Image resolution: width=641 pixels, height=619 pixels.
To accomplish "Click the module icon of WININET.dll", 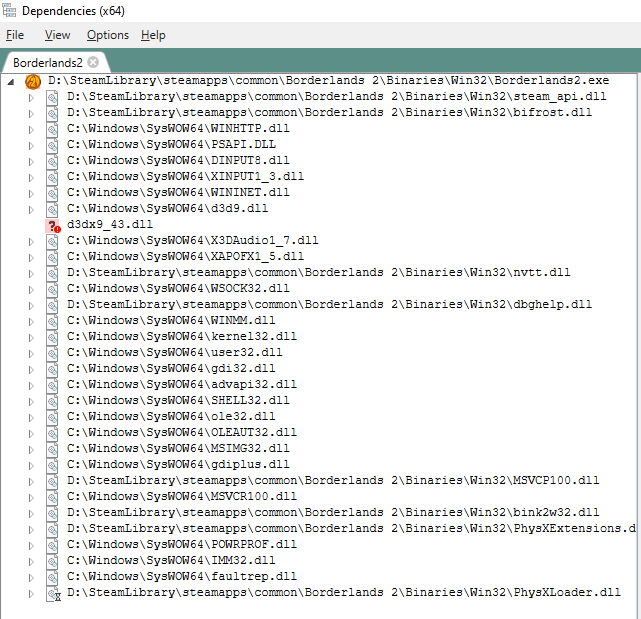I will click(52, 194).
